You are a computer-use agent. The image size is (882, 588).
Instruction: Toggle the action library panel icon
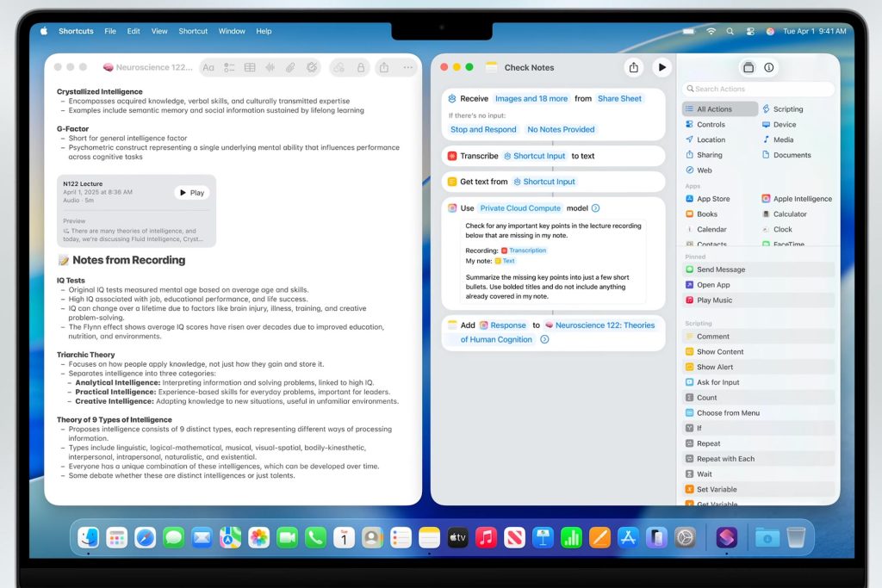tap(748, 67)
